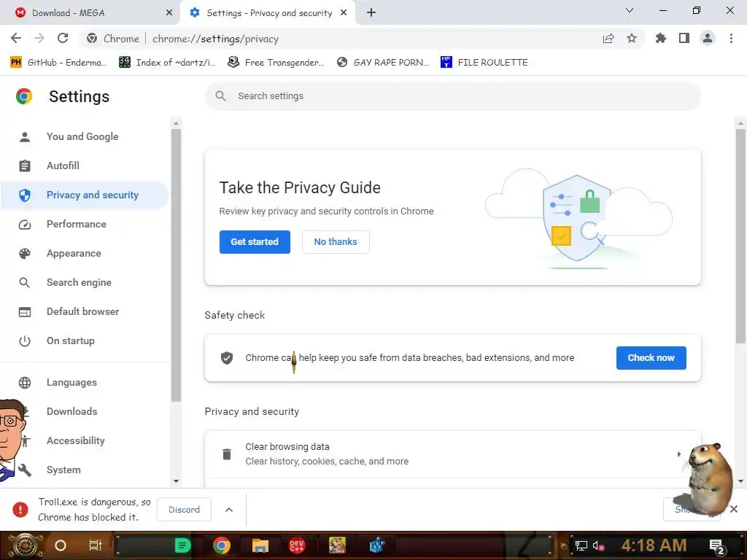Click the Chrome logo beside Settings title
This screenshot has width=747, height=560.
24,96
